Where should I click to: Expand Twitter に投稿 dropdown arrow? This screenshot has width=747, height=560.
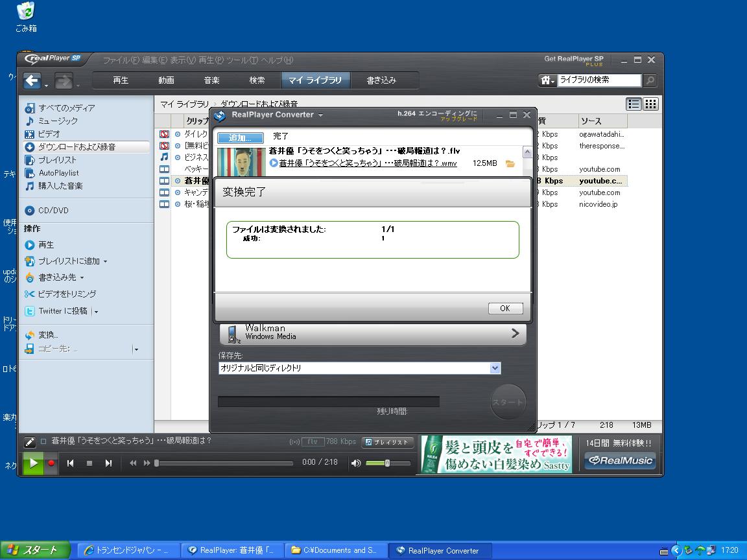click(96, 312)
